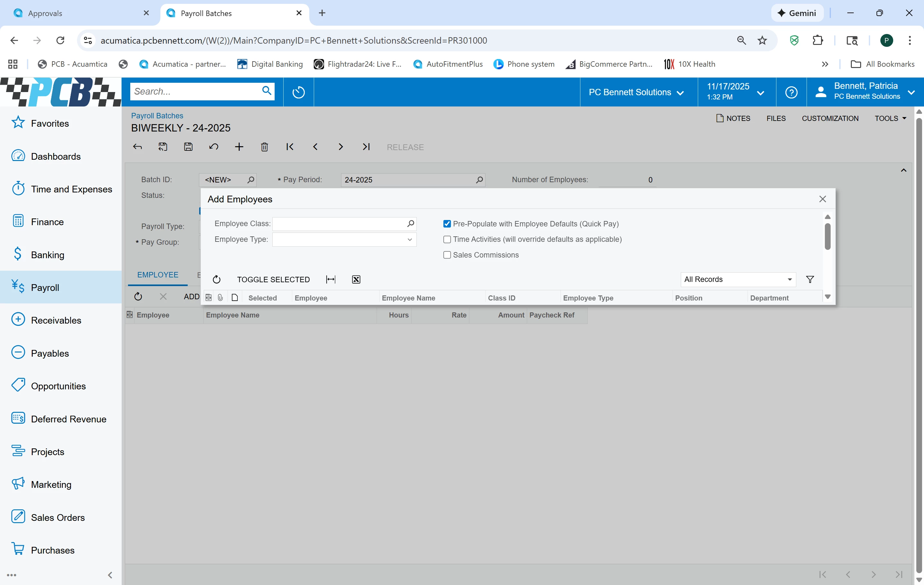
Task: Go to last record arrow icon
Action: 366,147
